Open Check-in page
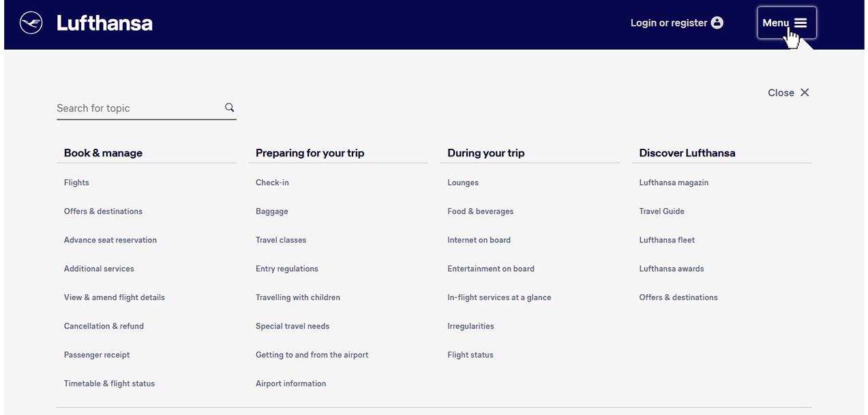This screenshot has width=868, height=415. (x=272, y=183)
